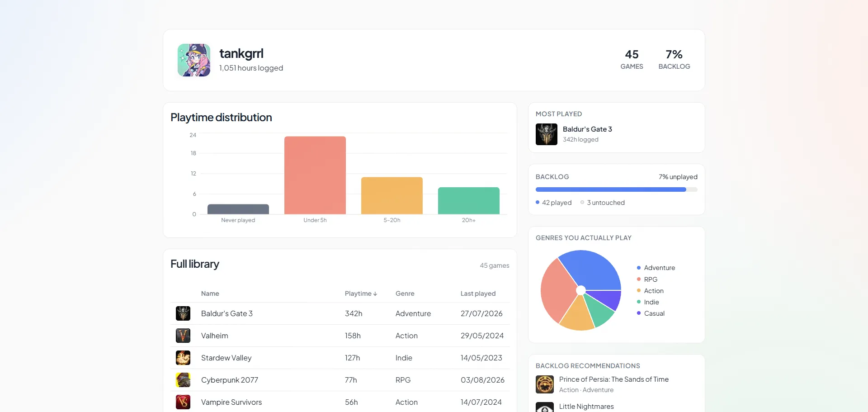The image size is (868, 412).
Task: Click the '1,051 hours logged' text
Action: coord(251,68)
